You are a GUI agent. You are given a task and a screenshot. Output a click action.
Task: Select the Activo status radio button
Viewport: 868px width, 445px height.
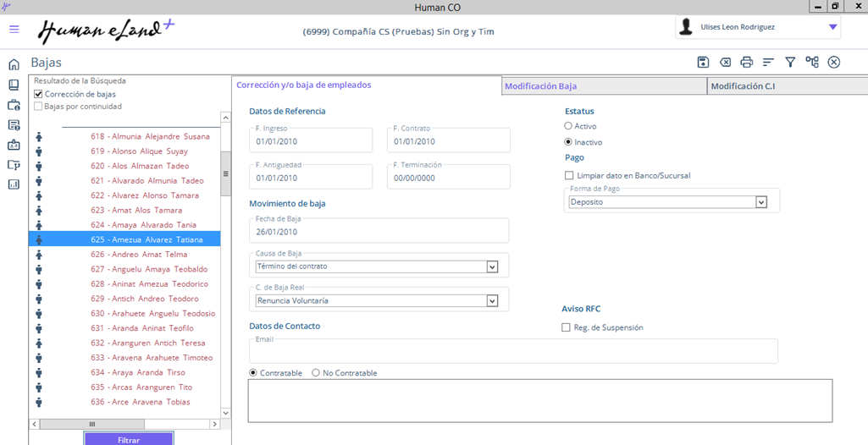(568, 126)
